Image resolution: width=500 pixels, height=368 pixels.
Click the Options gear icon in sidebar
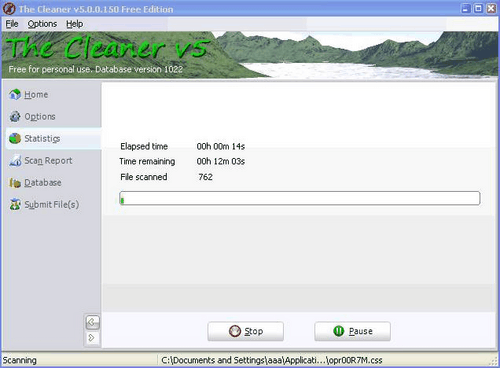click(x=15, y=116)
